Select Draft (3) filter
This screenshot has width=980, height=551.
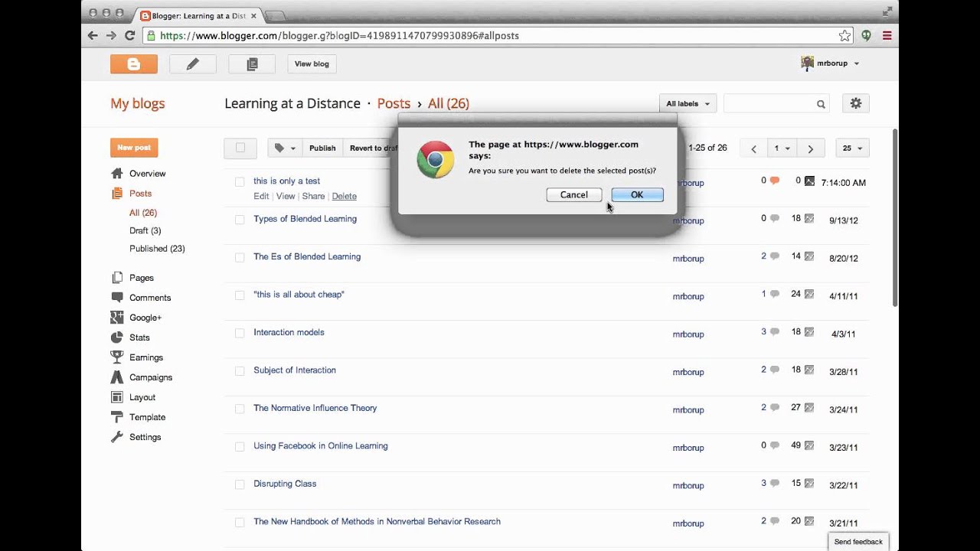click(145, 230)
